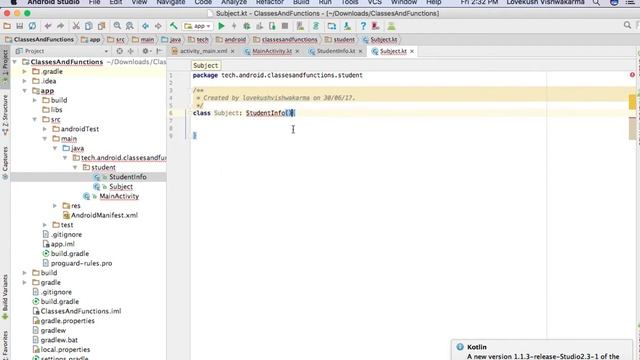Switch to the activity_main.xml tab
This screenshot has width=640, height=360.
(203, 51)
